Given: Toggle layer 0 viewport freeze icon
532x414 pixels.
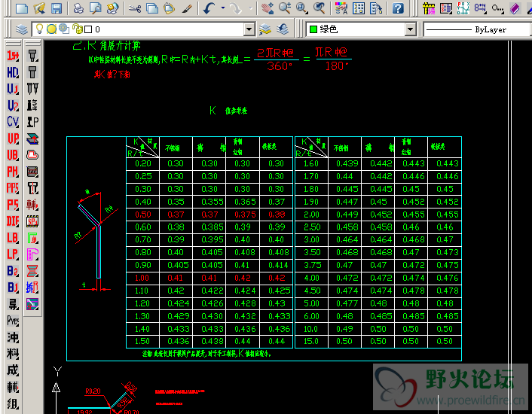Looking at the screenshot, I should (64, 29).
